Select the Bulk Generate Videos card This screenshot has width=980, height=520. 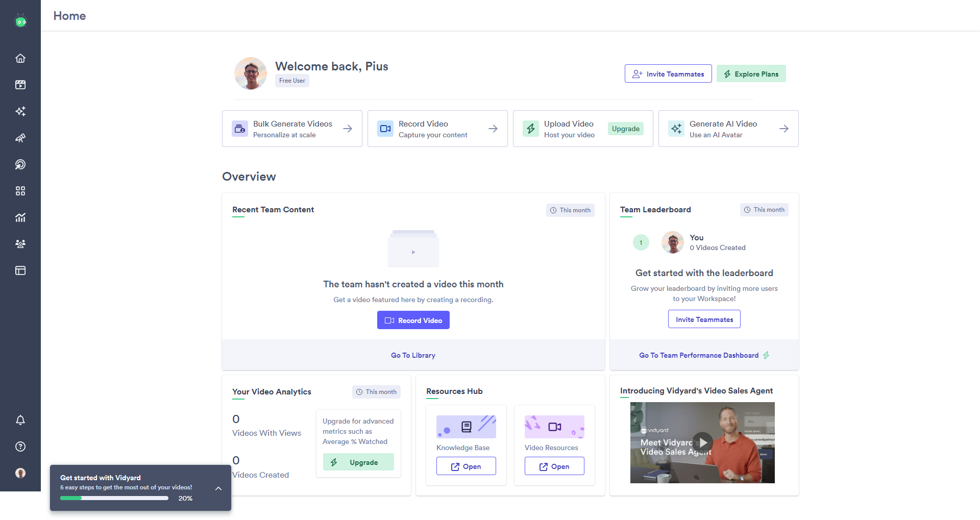point(292,129)
